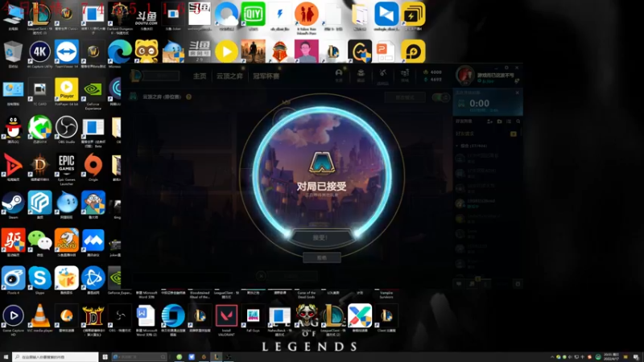Open the 云顶之弈 tab in client
The image size is (644, 362).
coord(229,76)
